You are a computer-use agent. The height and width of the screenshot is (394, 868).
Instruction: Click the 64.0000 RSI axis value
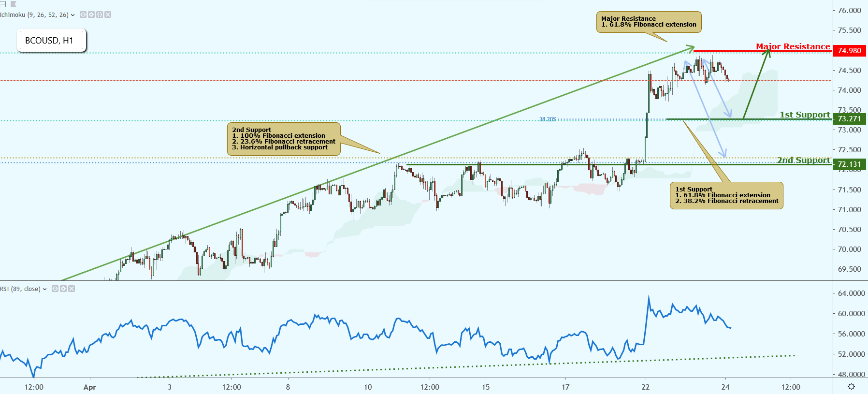tap(851, 293)
